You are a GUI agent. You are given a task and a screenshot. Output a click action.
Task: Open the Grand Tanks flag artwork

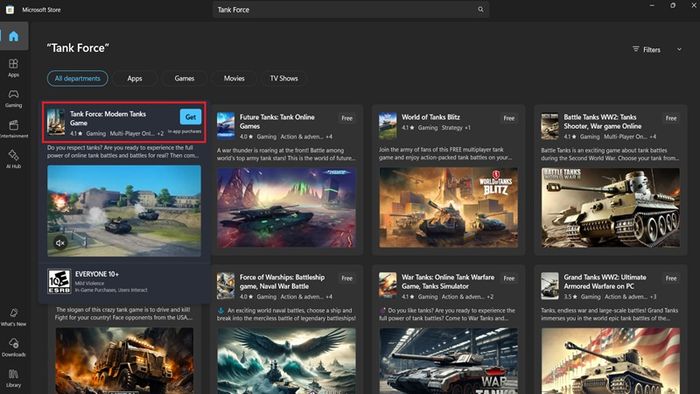[x=611, y=361]
